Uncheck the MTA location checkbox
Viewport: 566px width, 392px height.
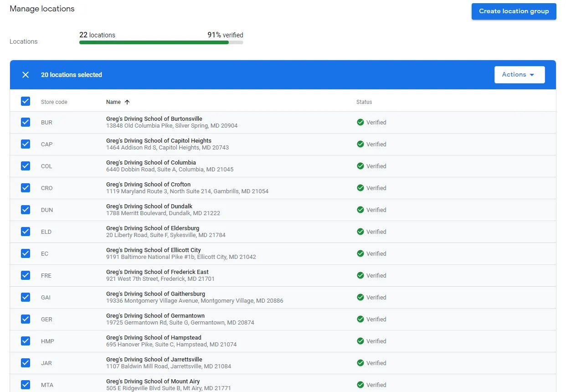pyautogui.click(x=26, y=385)
